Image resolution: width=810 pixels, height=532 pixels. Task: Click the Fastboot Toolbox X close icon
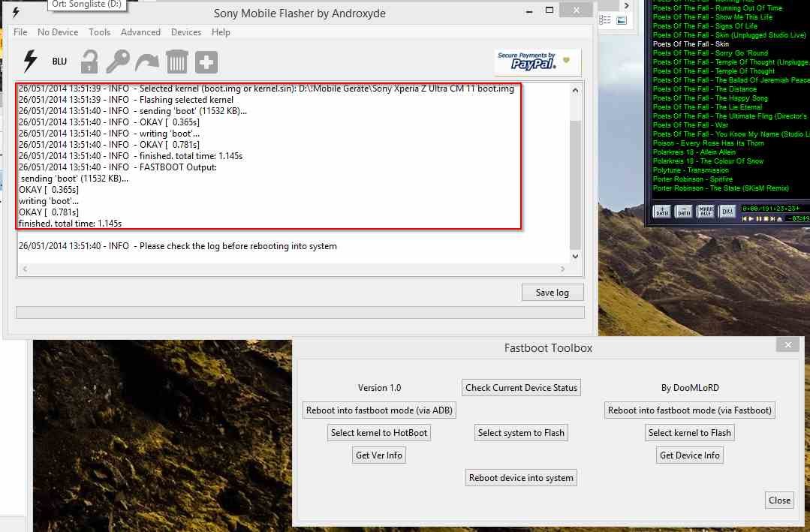(787, 344)
